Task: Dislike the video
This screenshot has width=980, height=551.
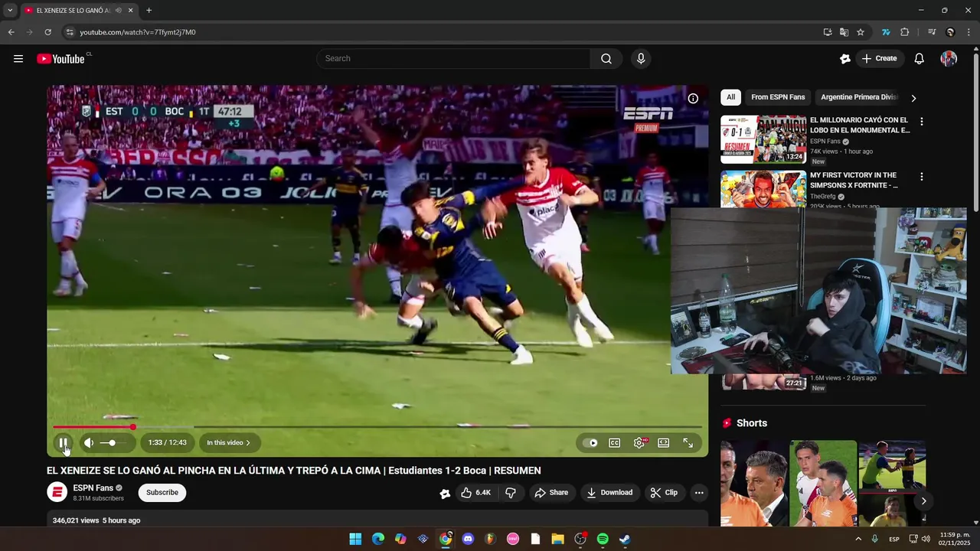Action: pos(511,492)
